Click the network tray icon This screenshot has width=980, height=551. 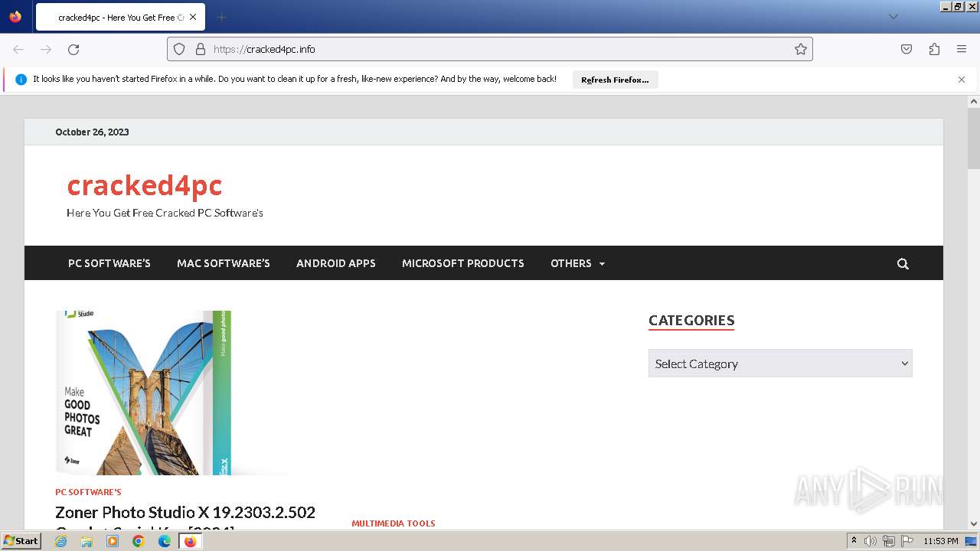coord(889,541)
